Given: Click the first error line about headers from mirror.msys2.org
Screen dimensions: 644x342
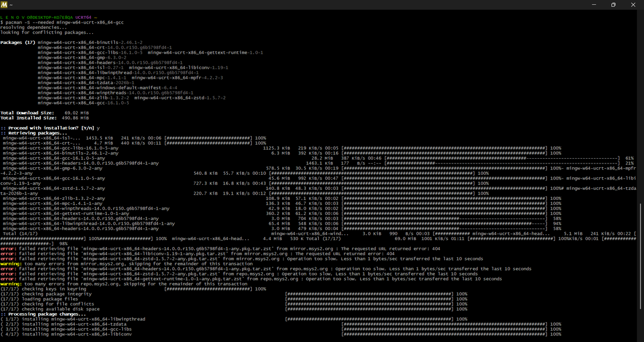Looking at the screenshot, I should [221, 248].
